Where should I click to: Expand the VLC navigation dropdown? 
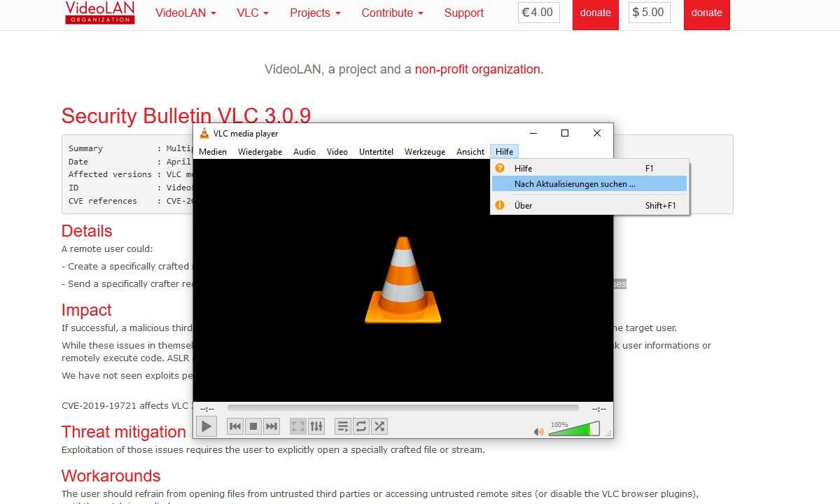253,13
